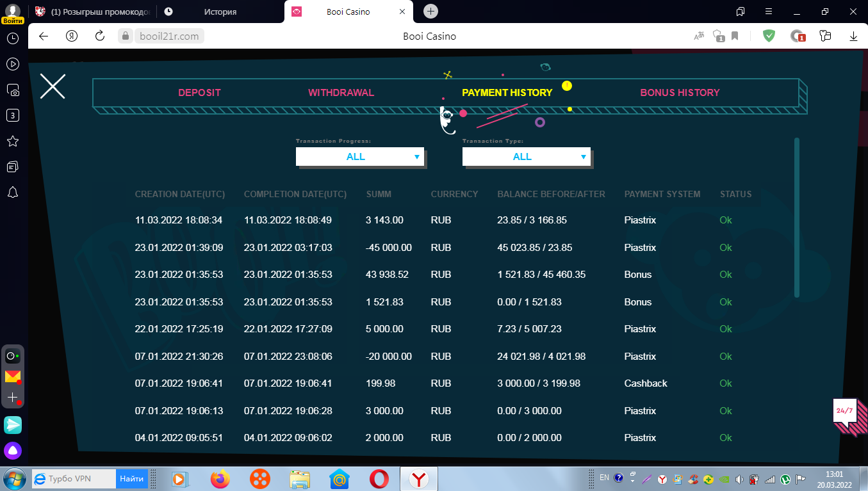Close the payment panel with the X icon
This screenshot has height=491, width=868.
53,86
